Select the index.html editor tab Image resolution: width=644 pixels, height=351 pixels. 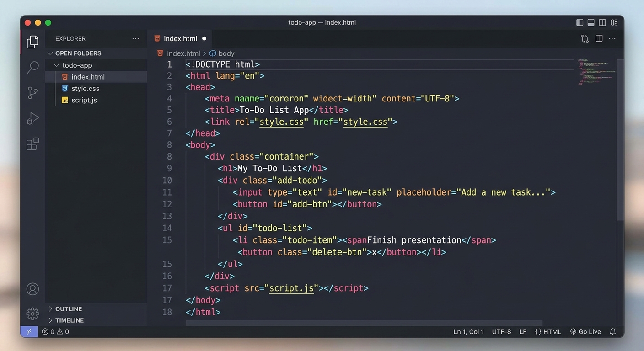click(180, 38)
